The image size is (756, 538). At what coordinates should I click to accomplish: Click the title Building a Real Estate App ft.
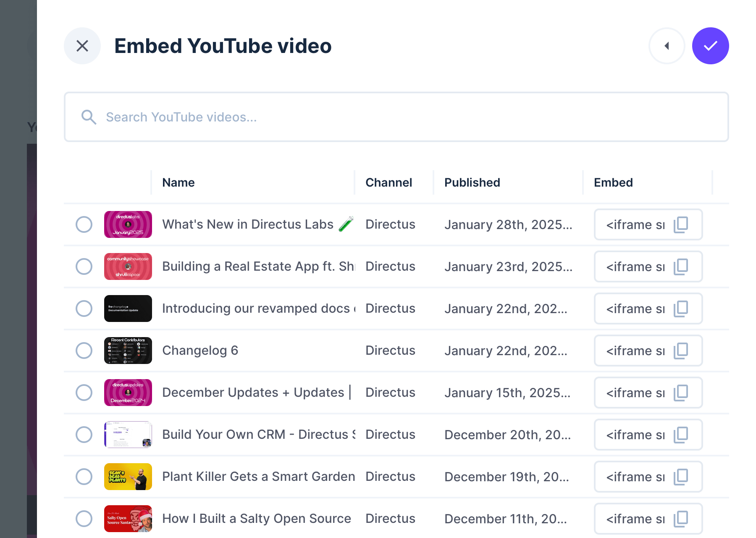[258, 266]
